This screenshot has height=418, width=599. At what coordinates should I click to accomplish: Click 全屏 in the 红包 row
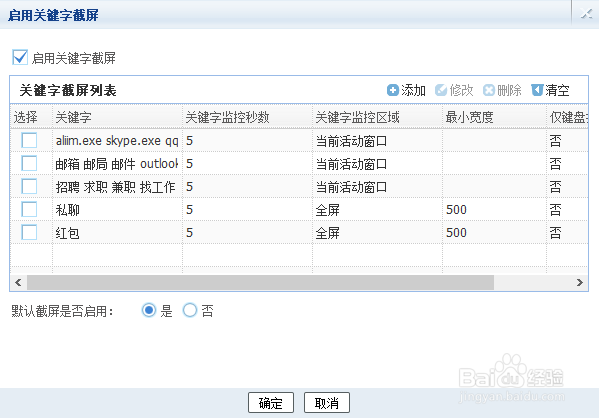327,233
